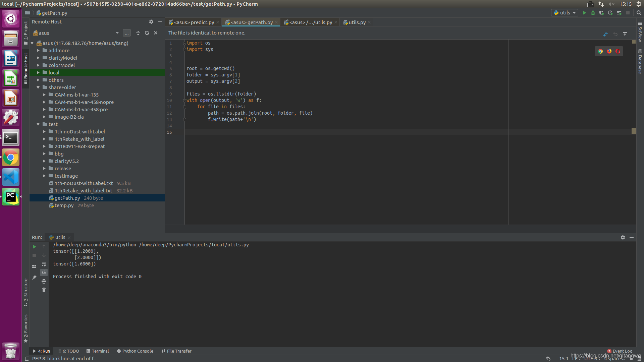This screenshot has width=644, height=362.
Task: Expand the local folder
Action: click(38, 73)
